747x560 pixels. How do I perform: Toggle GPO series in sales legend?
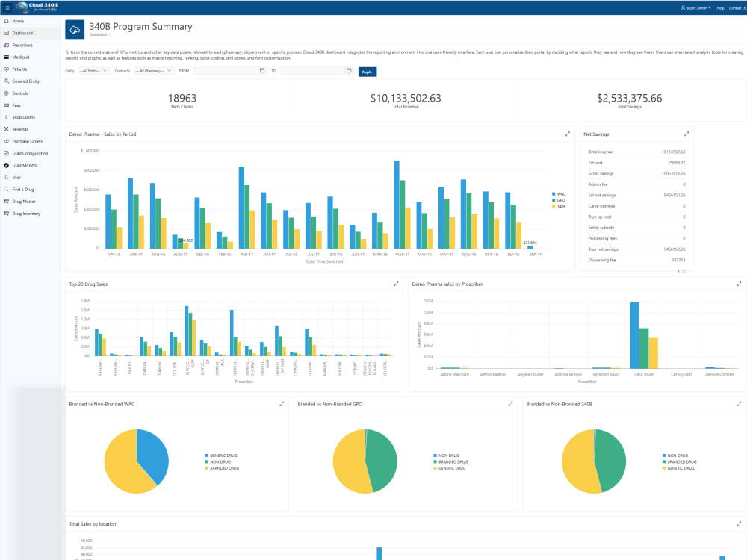(x=558, y=200)
